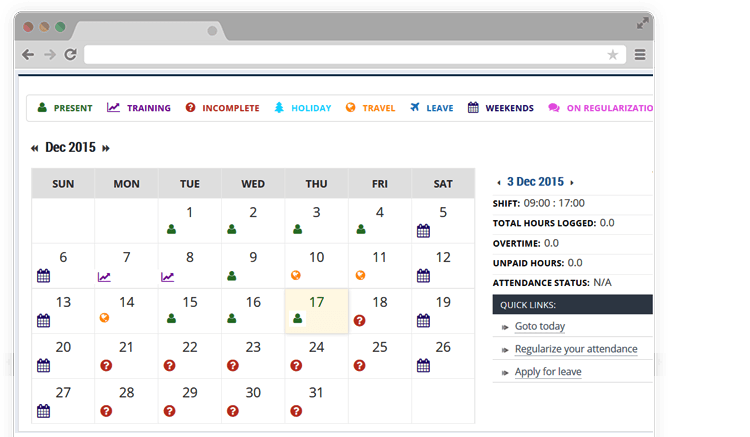750x437 pixels.
Task: Go to next month after Dec 2015
Action: point(106,148)
